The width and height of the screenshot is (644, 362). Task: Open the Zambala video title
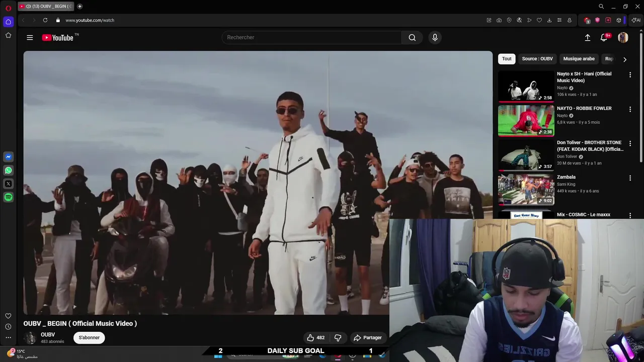click(x=566, y=177)
